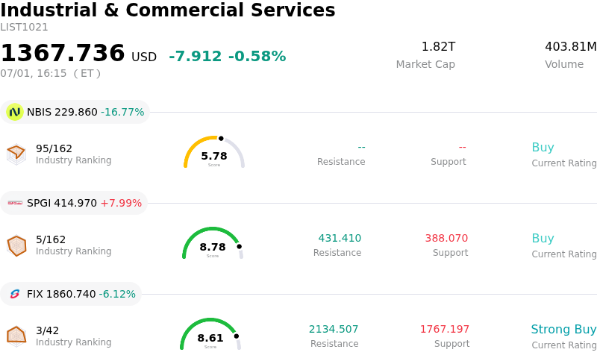597x364 pixels.
Task: Click the NBIS 5.78 score gauge
Action: coord(214,152)
